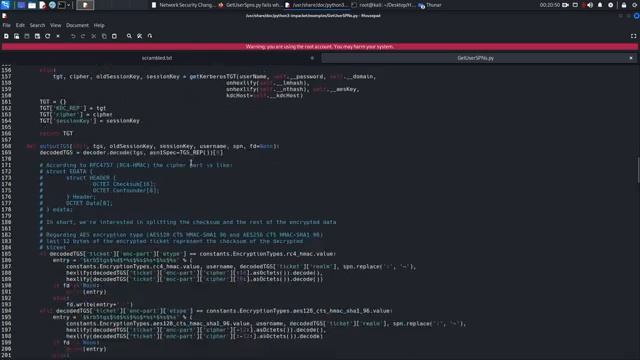The image size is (640, 360).
Task: Close the document using the toolbar X icon
Action: pos(58,36)
